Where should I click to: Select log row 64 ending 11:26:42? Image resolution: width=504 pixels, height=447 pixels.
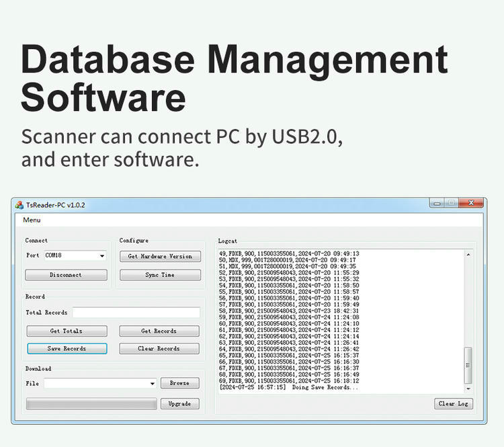click(x=289, y=350)
